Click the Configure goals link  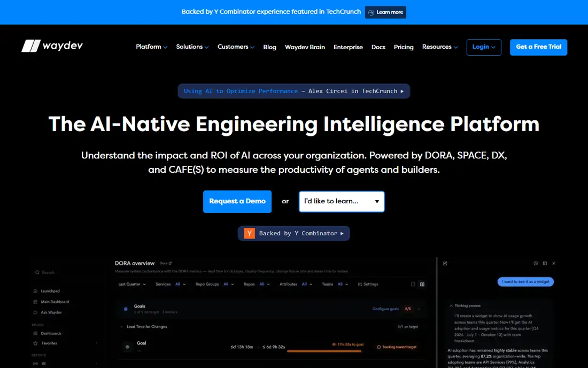click(x=385, y=309)
